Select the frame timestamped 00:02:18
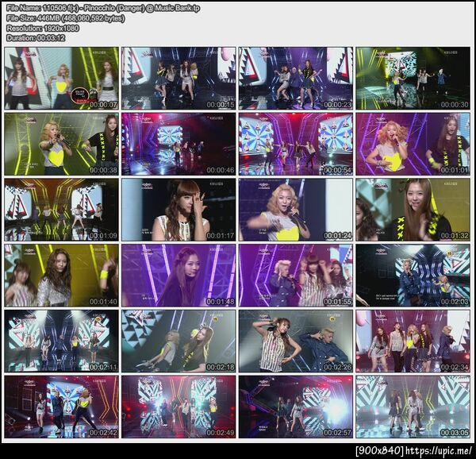The width and height of the screenshot is (476, 459). [178, 341]
